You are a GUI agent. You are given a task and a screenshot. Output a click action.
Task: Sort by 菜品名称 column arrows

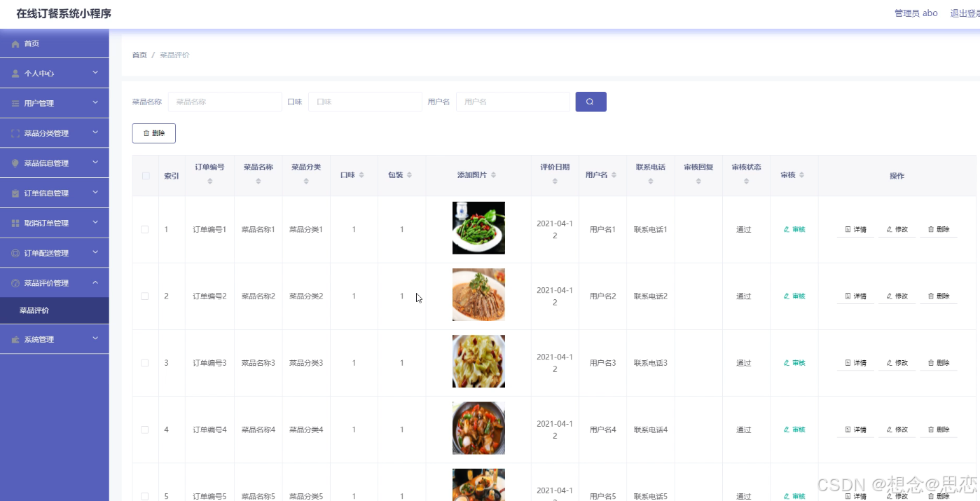(x=258, y=181)
